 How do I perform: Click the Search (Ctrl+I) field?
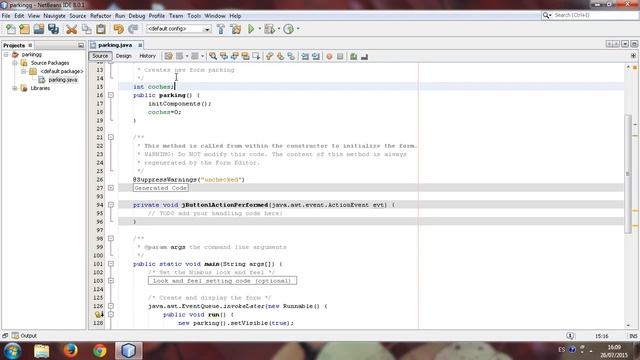click(590, 15)
